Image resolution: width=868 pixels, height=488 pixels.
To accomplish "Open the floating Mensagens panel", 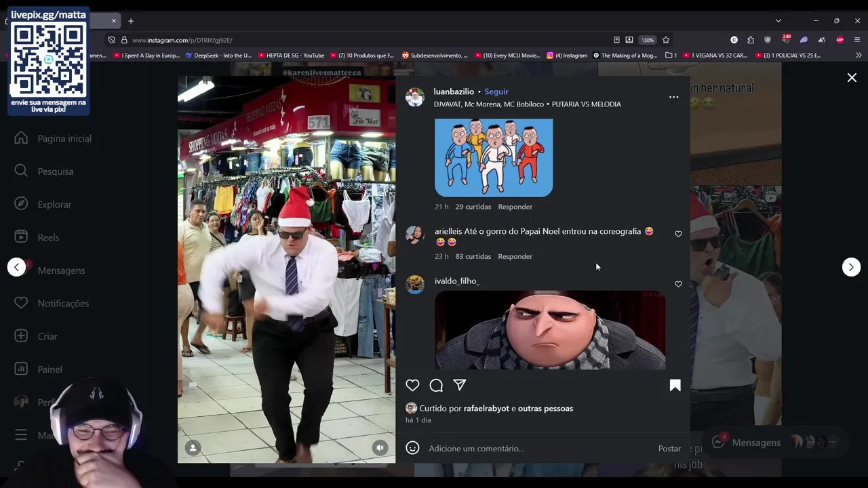I will (775, 443).
